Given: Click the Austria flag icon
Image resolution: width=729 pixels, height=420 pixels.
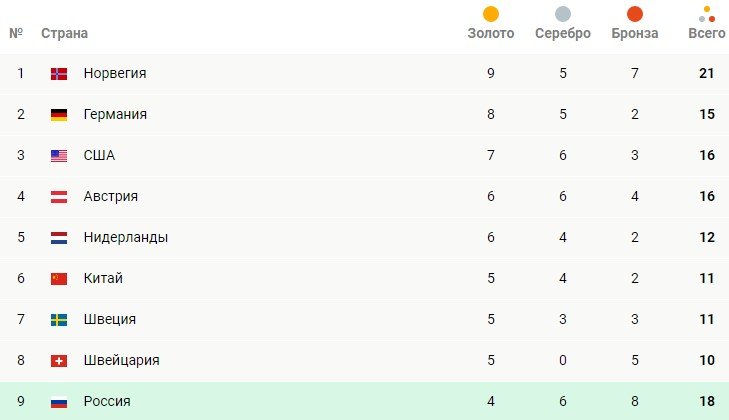Looking at the screenshot, I should click(x=59, y=197).
